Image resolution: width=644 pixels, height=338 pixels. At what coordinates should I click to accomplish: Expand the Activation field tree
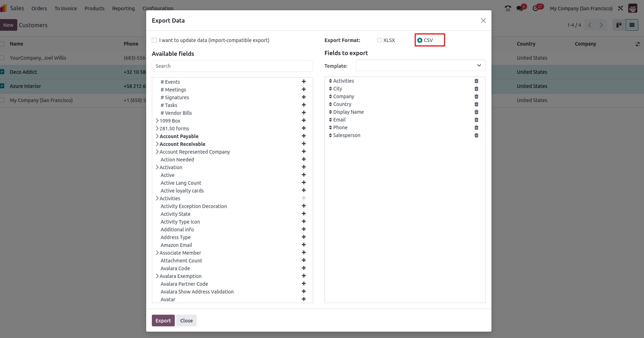[157, 167]
